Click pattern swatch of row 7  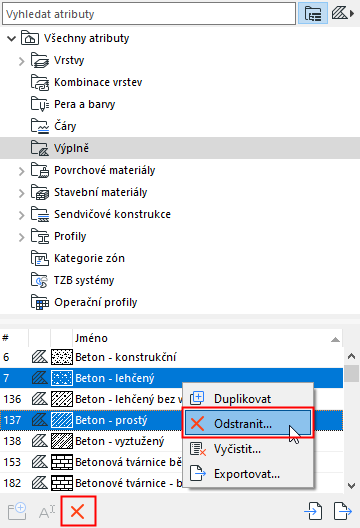(62, 378)
